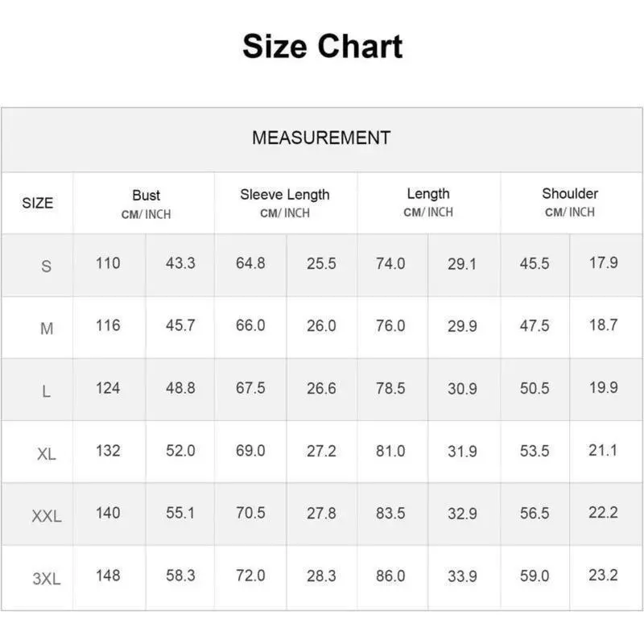Viewport: 644px width, 644px height.
Task: Select the MEASUREMENT header row
Action: coord(321,138)
